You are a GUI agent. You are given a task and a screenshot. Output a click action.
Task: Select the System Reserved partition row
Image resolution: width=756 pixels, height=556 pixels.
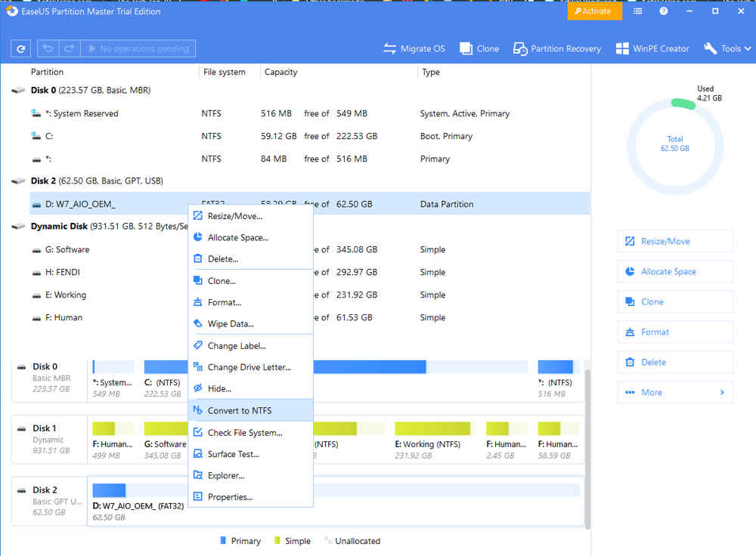point(308,114)
